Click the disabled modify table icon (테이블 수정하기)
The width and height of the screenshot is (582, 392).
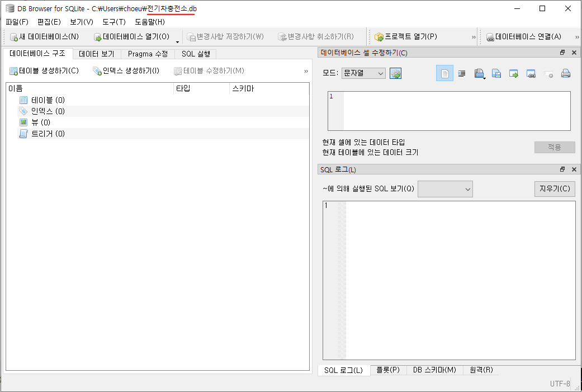[178, 71]
